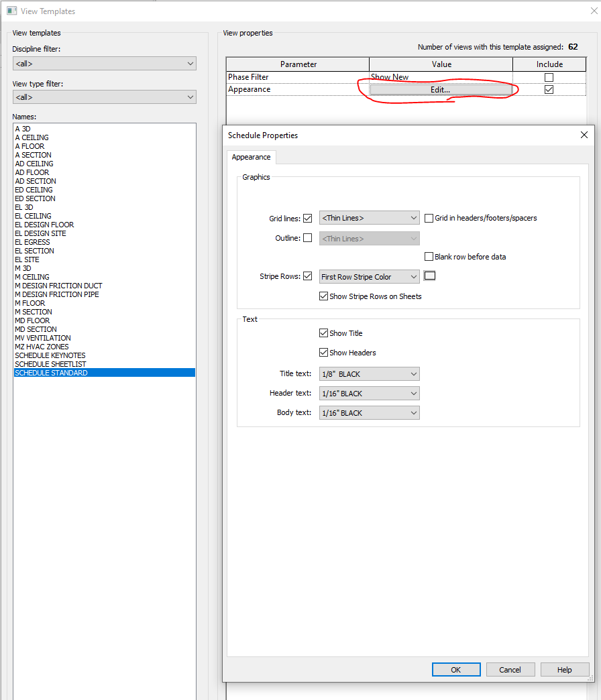Click the circled Edit button for Appearance
The height and width of the screenshot is (700, 601).
coord(439,89)
